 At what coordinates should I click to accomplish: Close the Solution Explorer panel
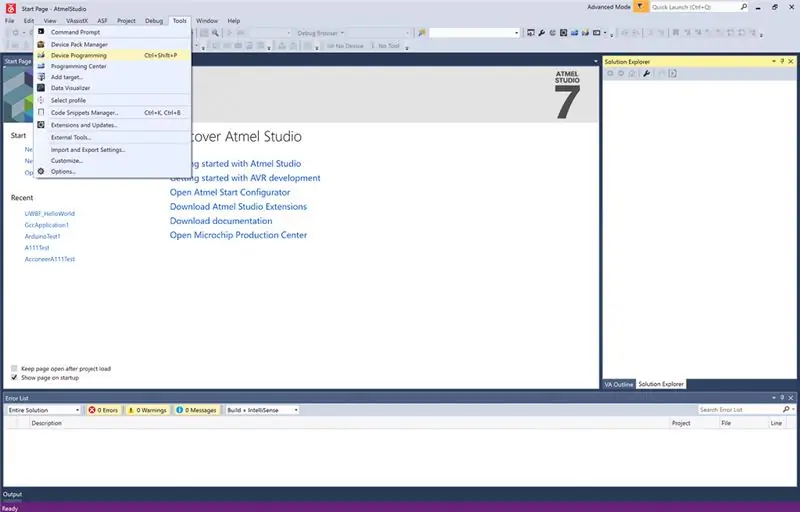[791, 61]
